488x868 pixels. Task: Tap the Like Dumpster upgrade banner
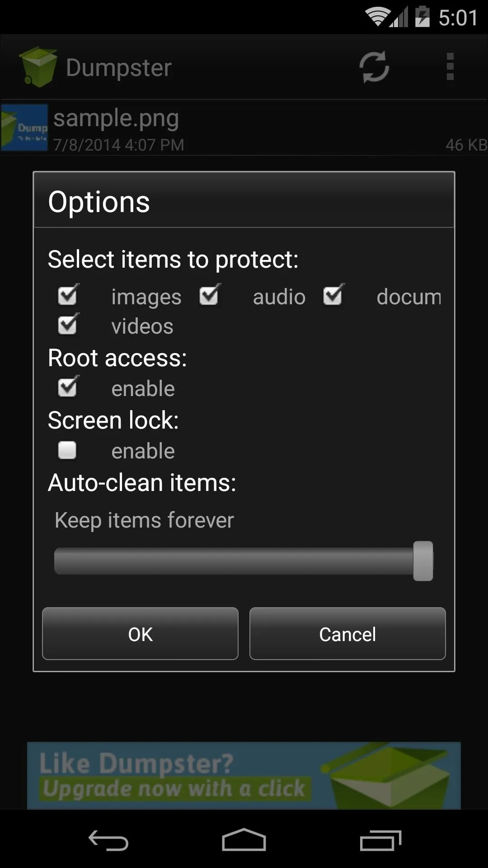point(244,775)
